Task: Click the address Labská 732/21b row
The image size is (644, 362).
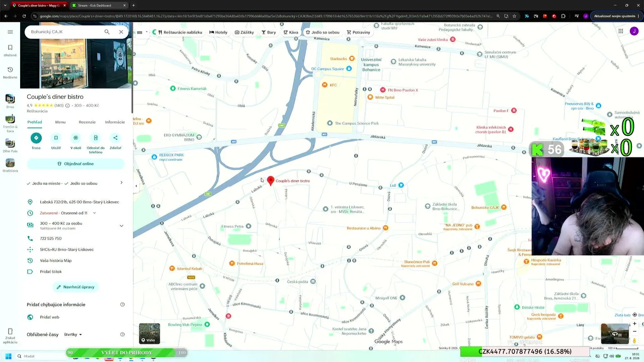Action: 75,202
